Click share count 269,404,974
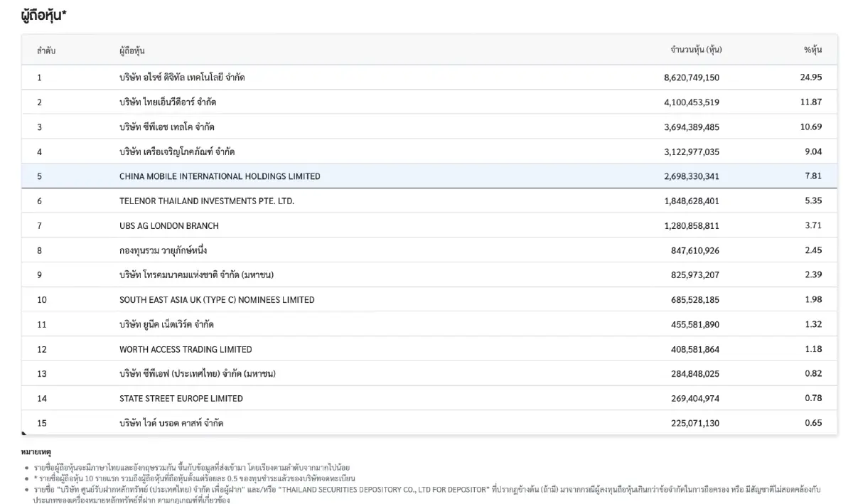This screenshot has height=504, width=853. (x=695, y=399)
